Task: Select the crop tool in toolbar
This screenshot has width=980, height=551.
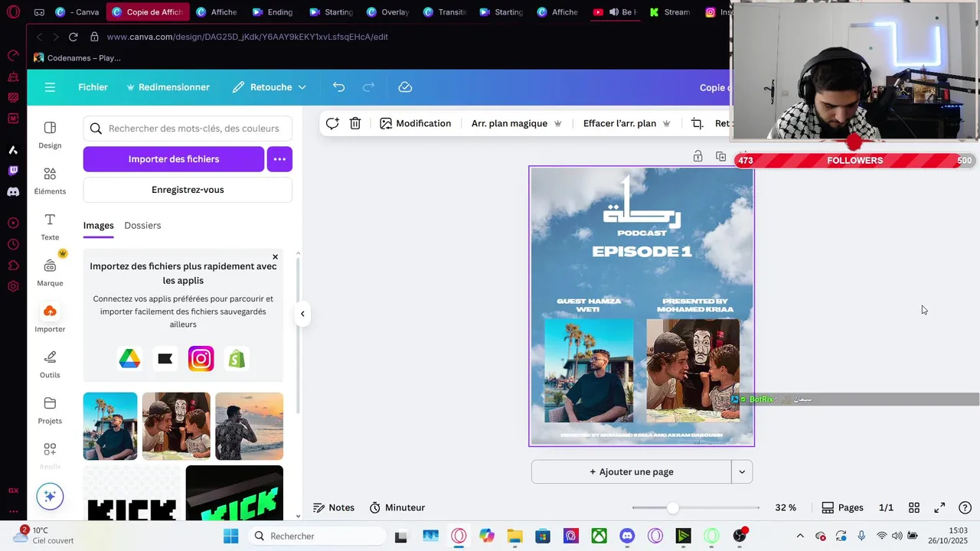Action: 697,123
